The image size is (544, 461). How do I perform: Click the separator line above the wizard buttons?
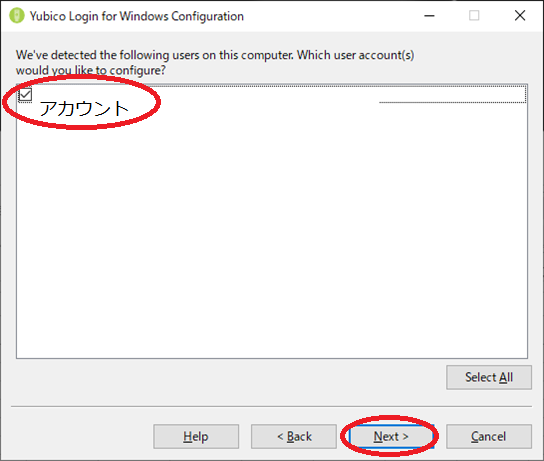tap(271, 406)
